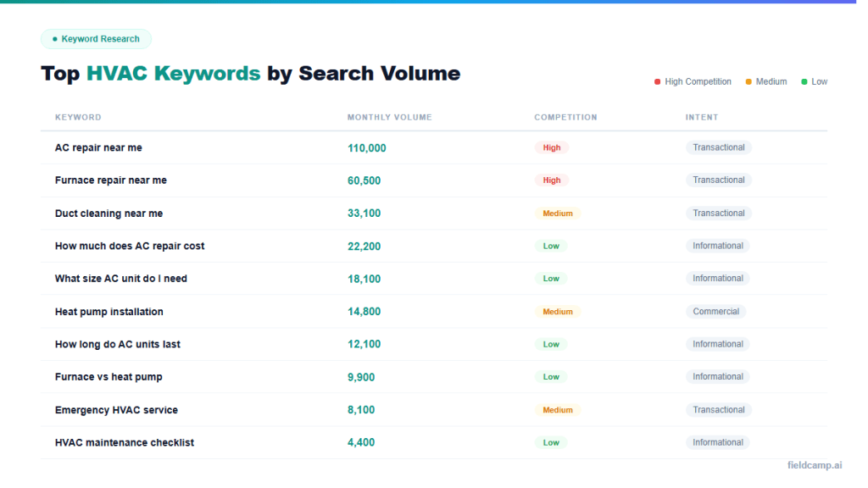868x488 pixels.
Task: Open the fieldcamp.ai link
Action: tap(815, 464)
